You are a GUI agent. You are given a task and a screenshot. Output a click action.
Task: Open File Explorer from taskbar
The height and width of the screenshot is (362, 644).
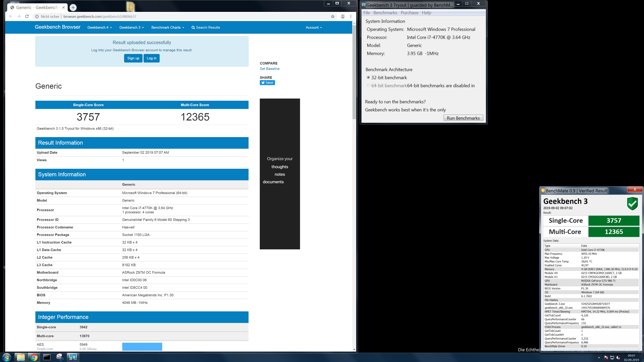coord(21,357)
